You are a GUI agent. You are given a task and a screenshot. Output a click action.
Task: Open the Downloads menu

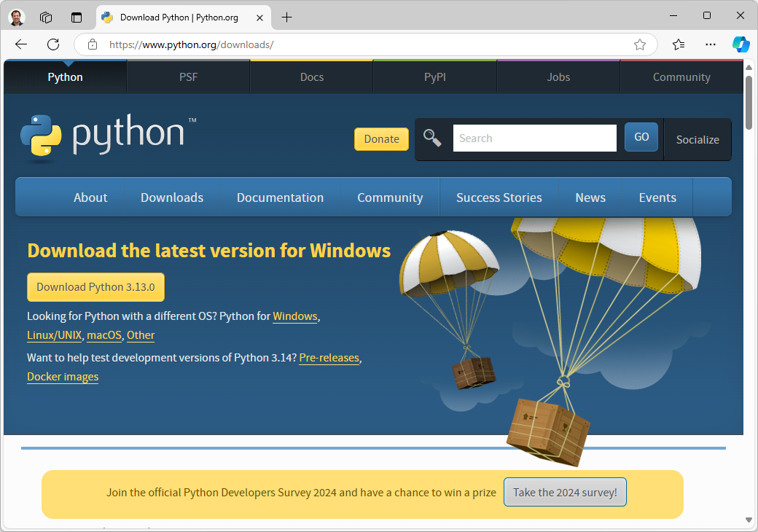point(172,197)
